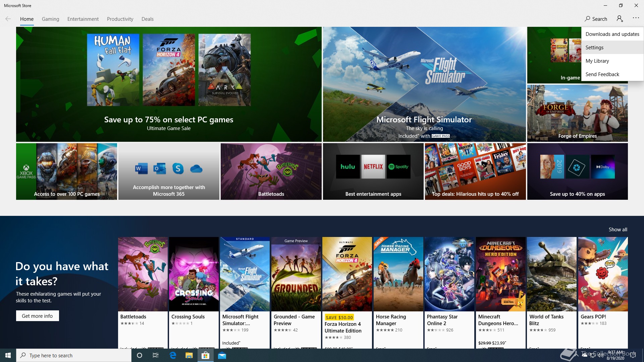
Task: Open the account sign-in icon
Action: 620,19
